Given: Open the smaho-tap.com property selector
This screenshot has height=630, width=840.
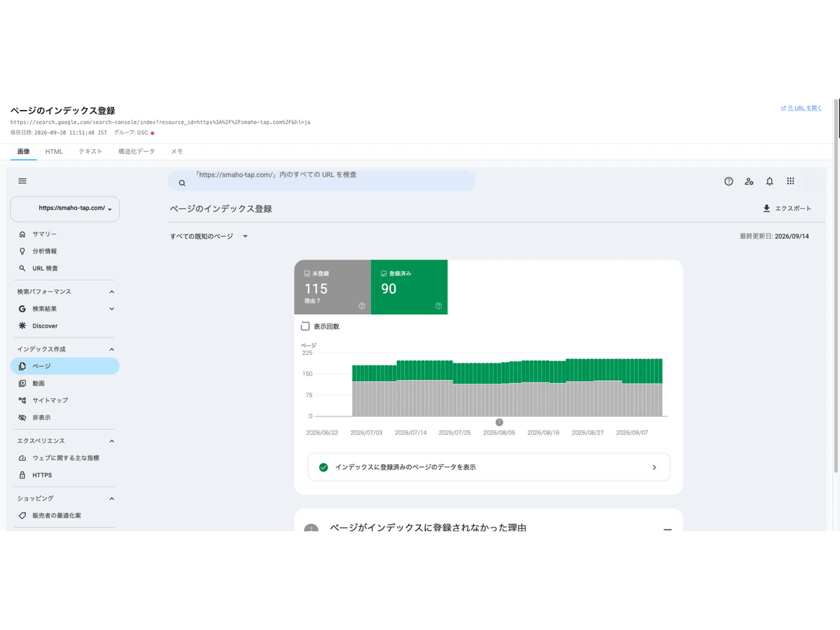Looking at the screenshot, I should (65, 209).
